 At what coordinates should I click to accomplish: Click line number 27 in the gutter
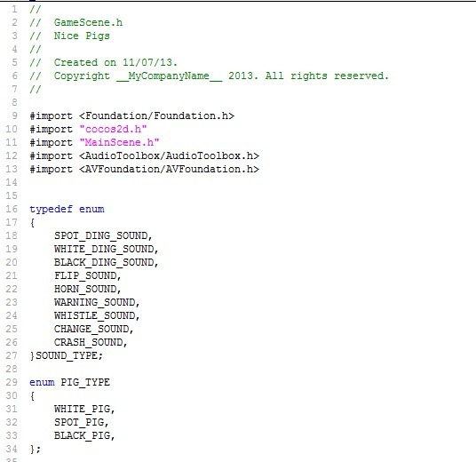pyautogui.click(x=12, y=355)
